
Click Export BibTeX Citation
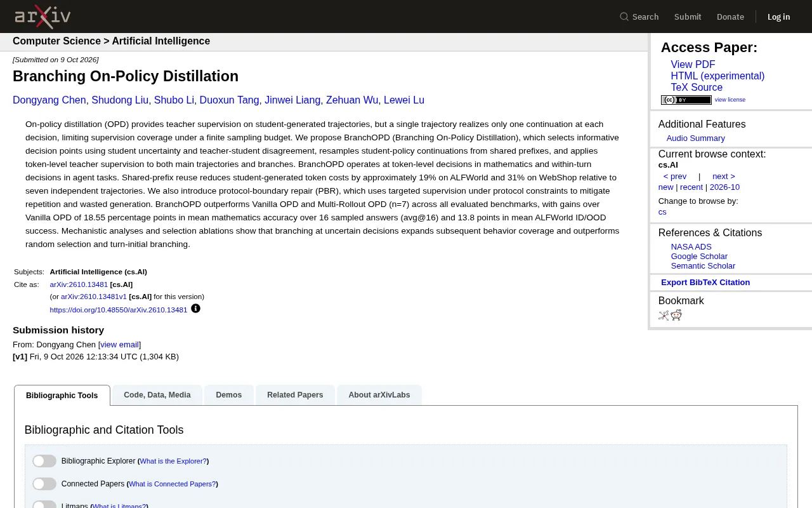(705, 283)
